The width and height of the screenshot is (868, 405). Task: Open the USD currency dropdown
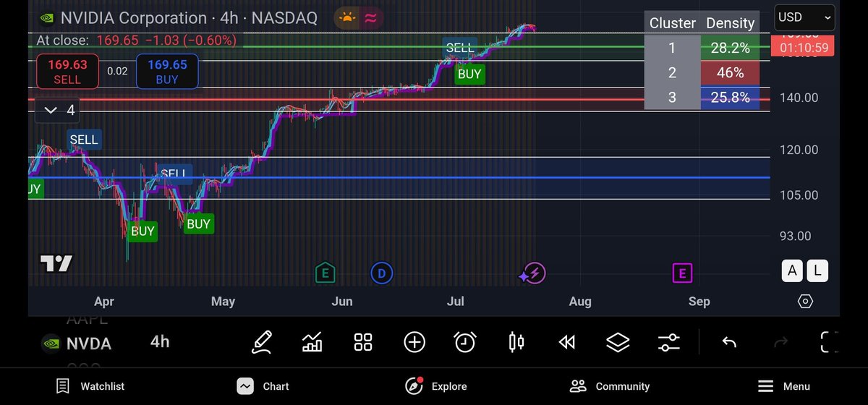click(806, 17)
